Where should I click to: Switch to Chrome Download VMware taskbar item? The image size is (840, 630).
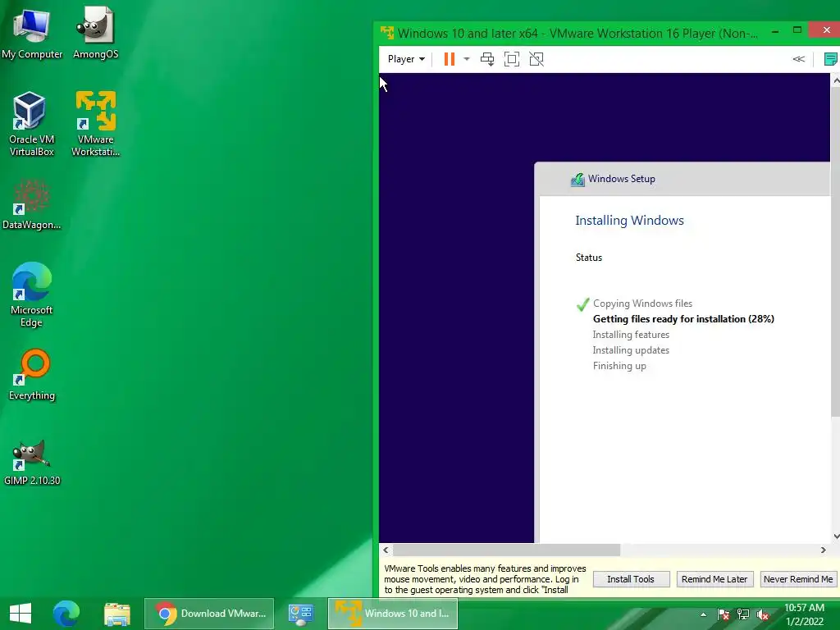coord(209,614)
